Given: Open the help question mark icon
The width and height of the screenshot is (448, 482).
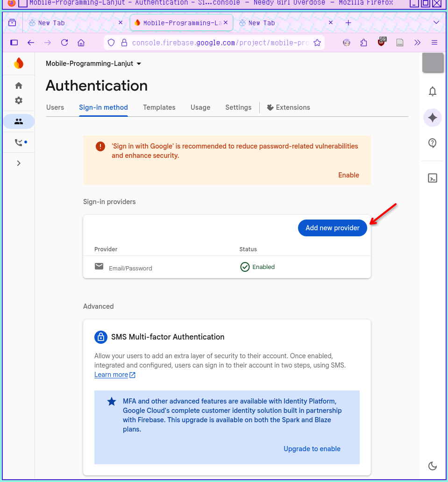Looking at the screenshot, I should [x=433, y=143].
